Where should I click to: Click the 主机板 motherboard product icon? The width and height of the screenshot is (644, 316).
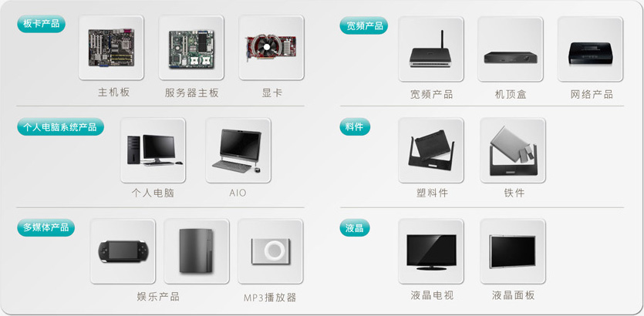coord(111,48)
